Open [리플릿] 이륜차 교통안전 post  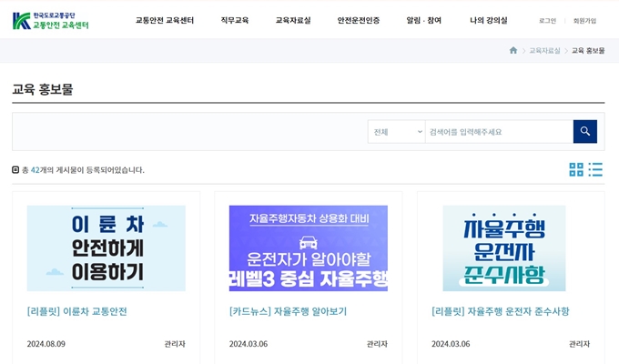77,311
